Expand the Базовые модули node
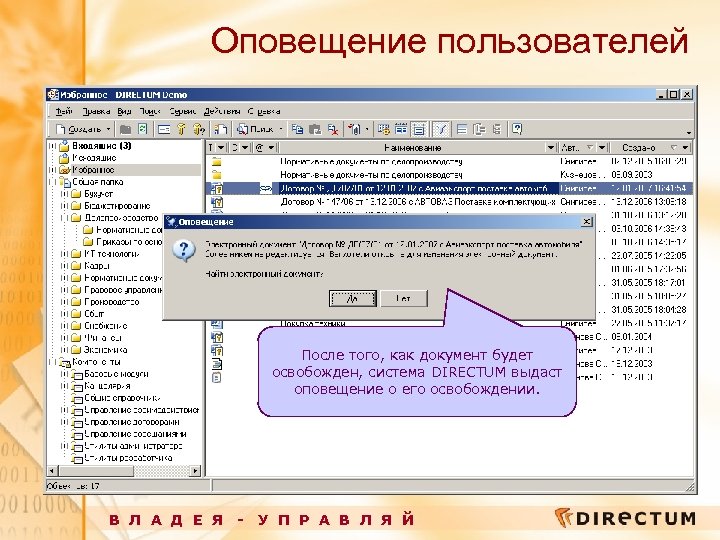720x540 pixels. 65,374
